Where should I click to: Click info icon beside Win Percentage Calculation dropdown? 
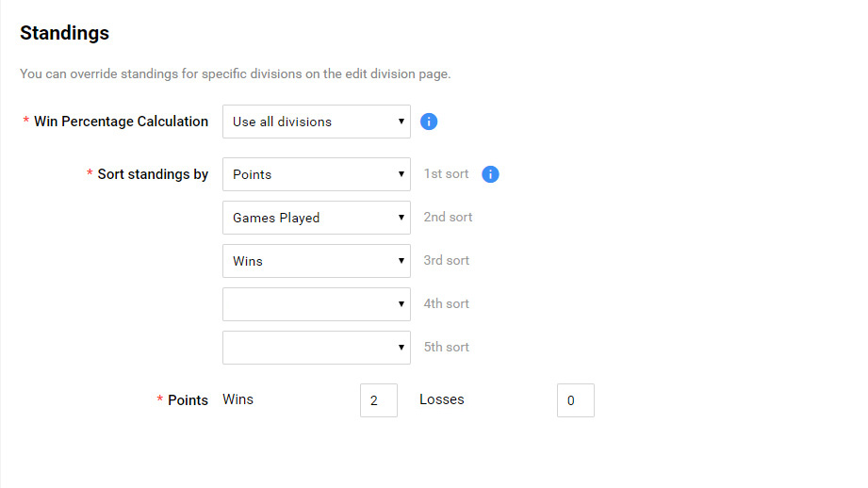[429, 122]
